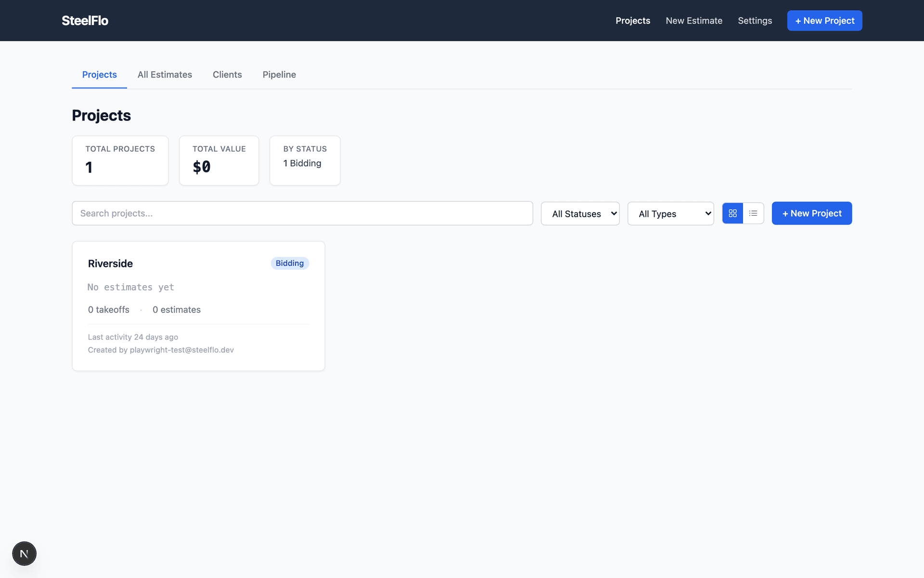The image size is (924, 578).
Task: Click the Total Value stat card
Action: 219,160
